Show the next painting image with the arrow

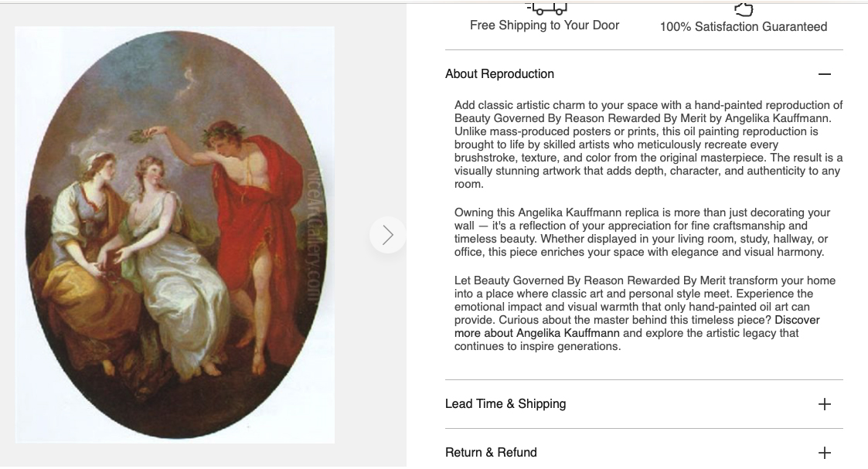[x=387, y=235]
